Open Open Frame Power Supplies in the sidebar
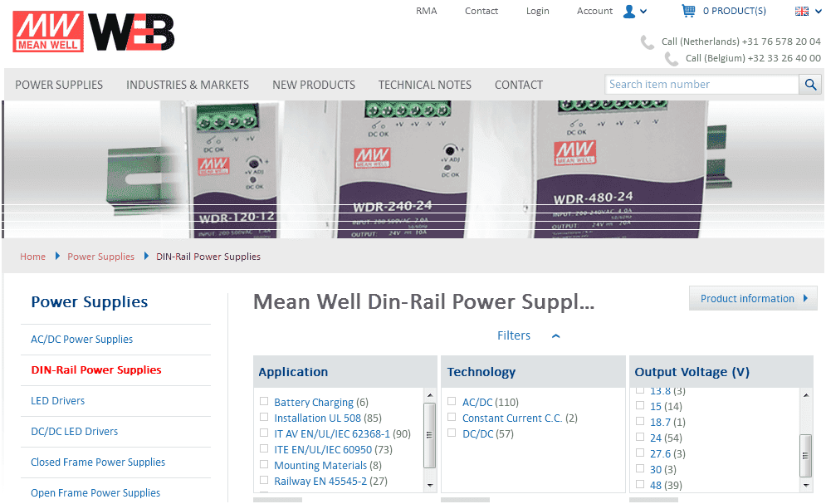The width and height of the screenshot is (826, 504). [x=95, y=493]
